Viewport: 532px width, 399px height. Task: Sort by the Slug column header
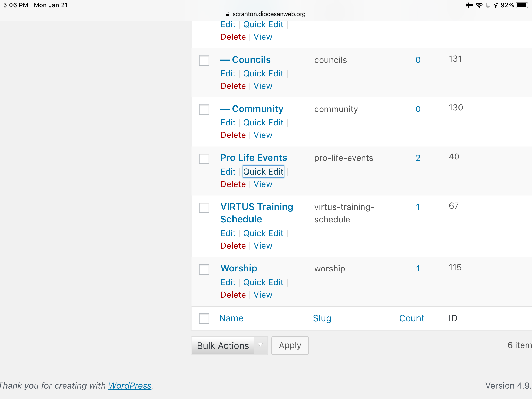tap(322, 318)
